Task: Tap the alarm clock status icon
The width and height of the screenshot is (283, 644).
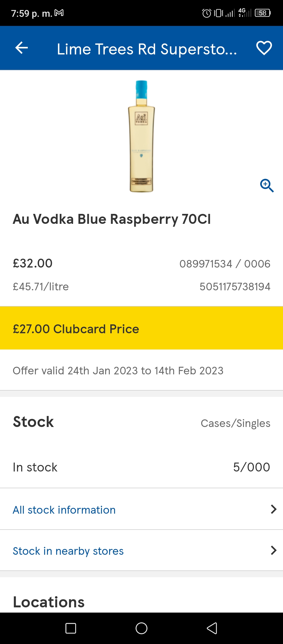Action: [x=206, y=13]
